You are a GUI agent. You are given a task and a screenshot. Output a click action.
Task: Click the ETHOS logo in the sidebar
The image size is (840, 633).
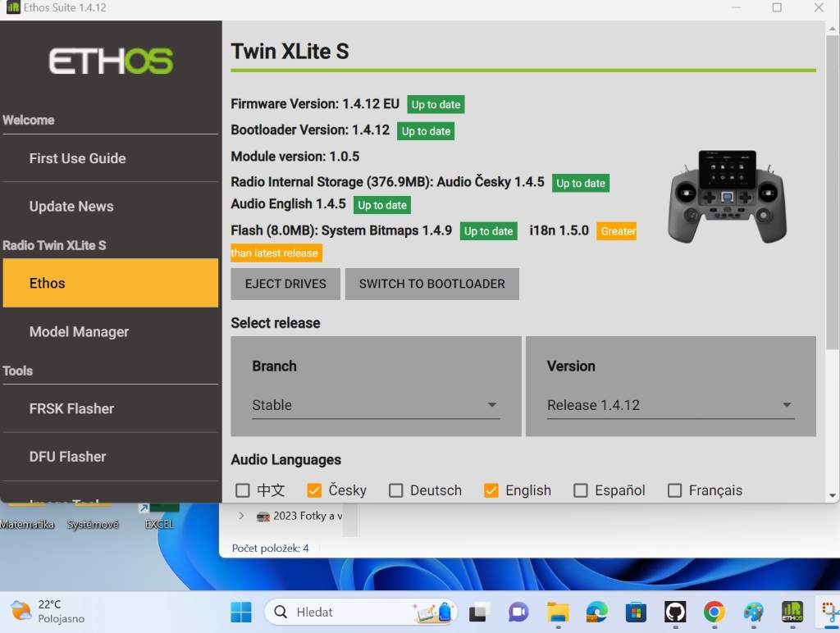tap(111, 61)
